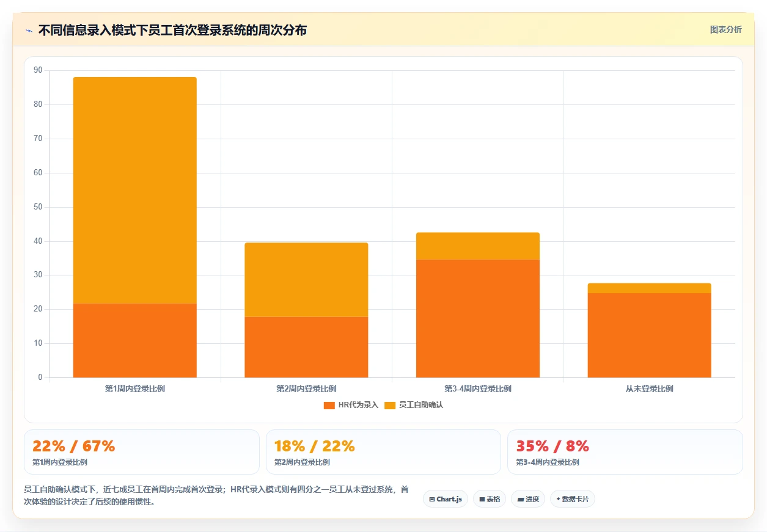Click the 员工自助确认 segment of 第1周内登录比例 bar
The width and height of the screenshot is (767, 532).
(135, 190)
